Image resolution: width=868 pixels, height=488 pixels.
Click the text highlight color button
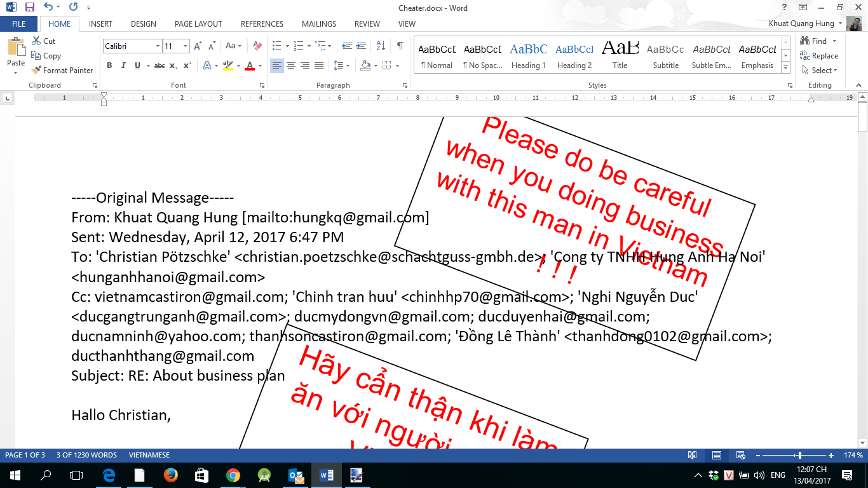coord(228,65)
